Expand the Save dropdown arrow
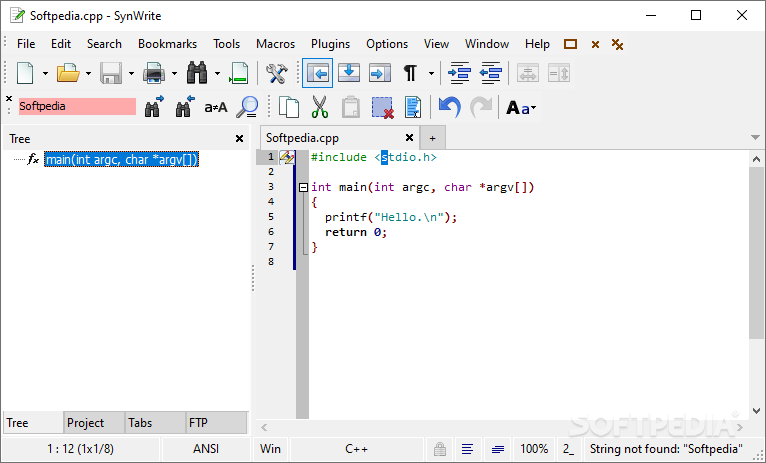This screenshot has height=463, width=766. [x=131, y=74]
